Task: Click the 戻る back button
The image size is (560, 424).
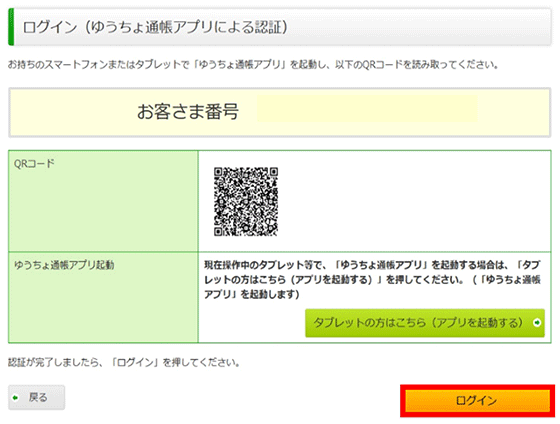Action: (36, 397)
